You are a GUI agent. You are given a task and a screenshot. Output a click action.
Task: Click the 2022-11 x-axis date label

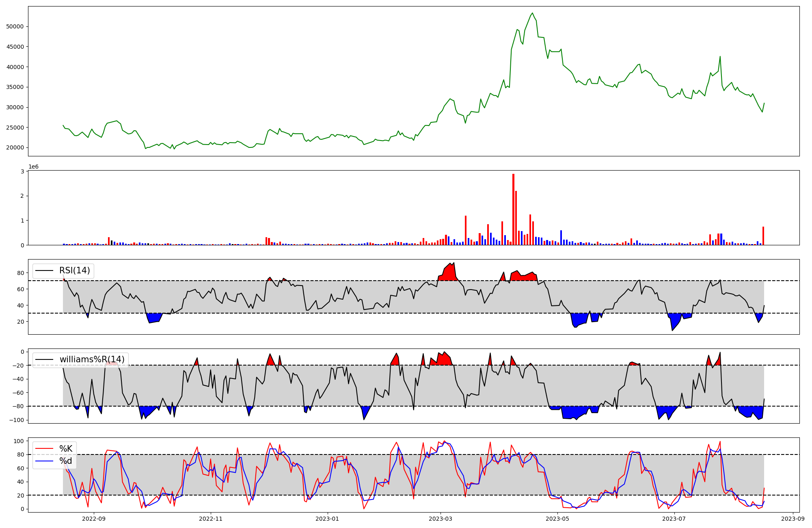click(210, 519)
